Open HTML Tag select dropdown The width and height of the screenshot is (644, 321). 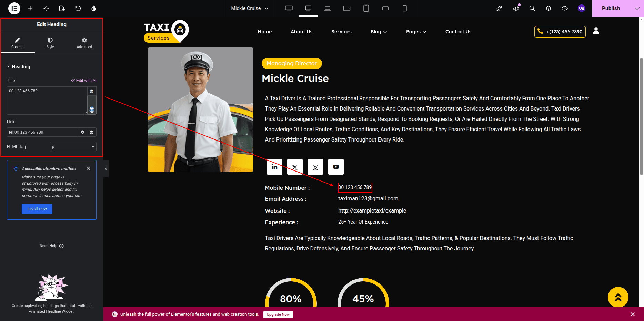pyautogui.click(x=73, y=147)
